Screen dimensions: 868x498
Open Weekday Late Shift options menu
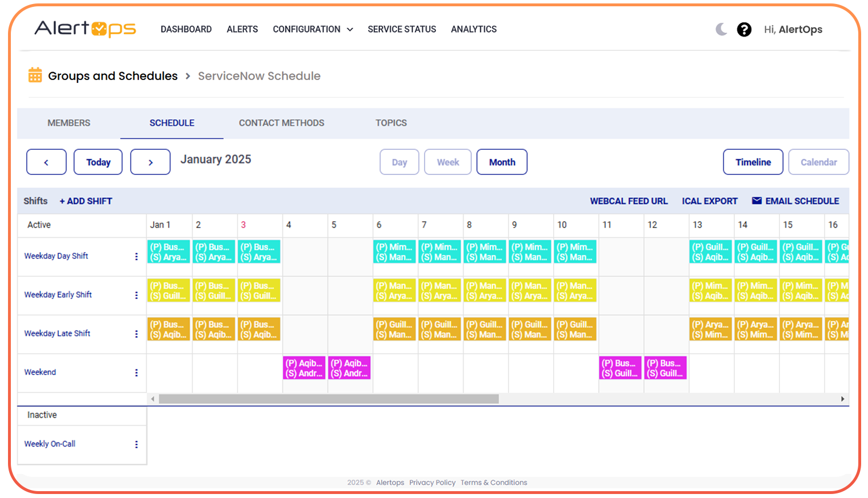click(136, 334)
